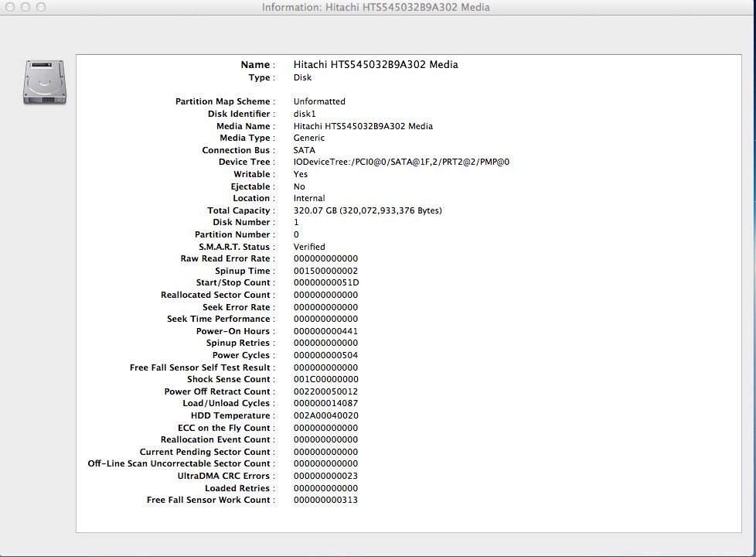The width and height of the screenshot is (756, 557).
Task: Click the Type value 'Disk'
Action: (302, 77)
